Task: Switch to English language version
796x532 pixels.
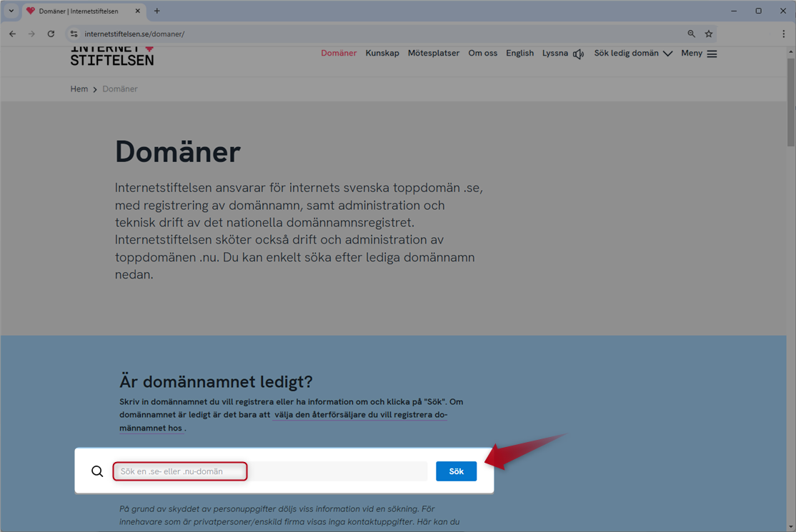Action: pos(519,53)
